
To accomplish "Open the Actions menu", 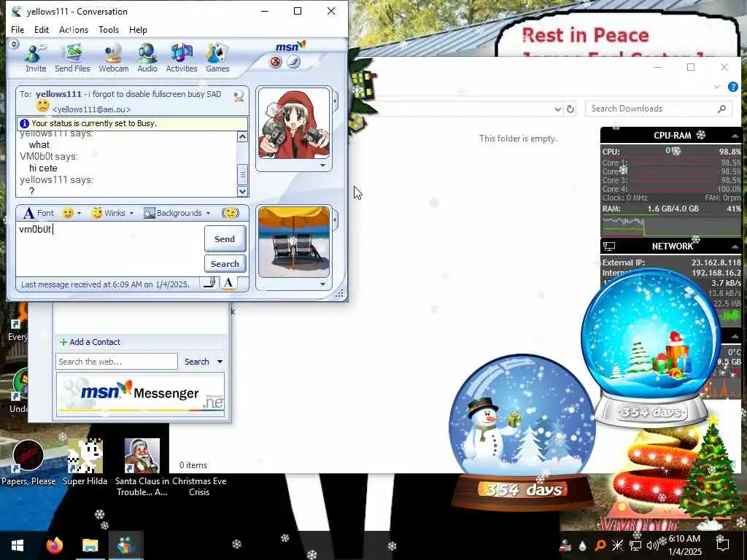I will click(x=74, y=29).
